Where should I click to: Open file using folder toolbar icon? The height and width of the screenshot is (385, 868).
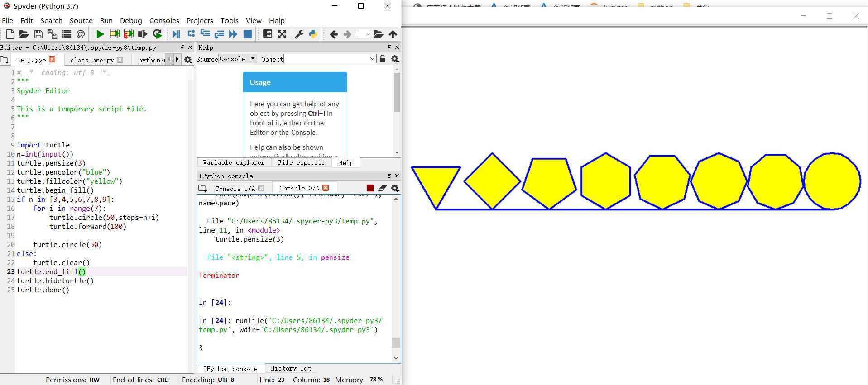click(24, 34)
